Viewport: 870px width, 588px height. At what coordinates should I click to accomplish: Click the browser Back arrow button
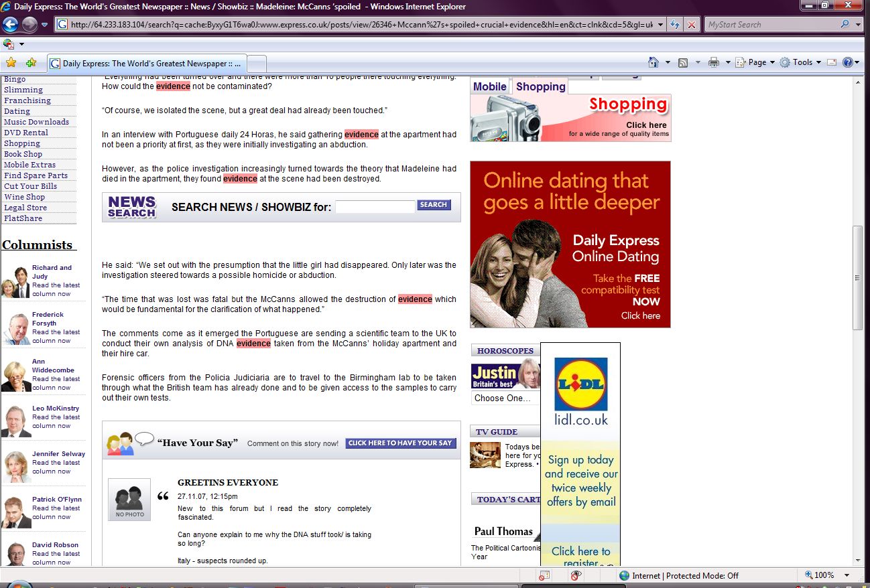click(10, 25)
